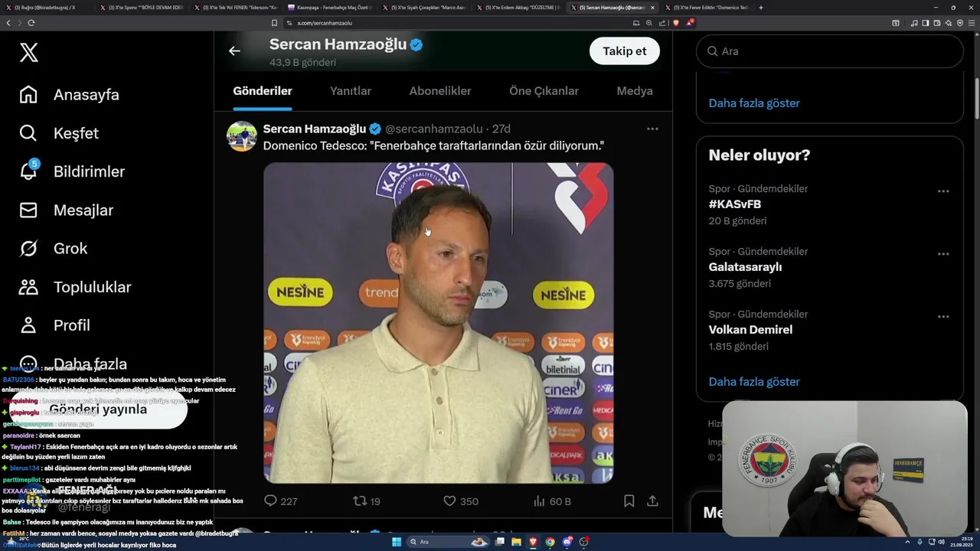Go back with the left arrow

(234, 51)
